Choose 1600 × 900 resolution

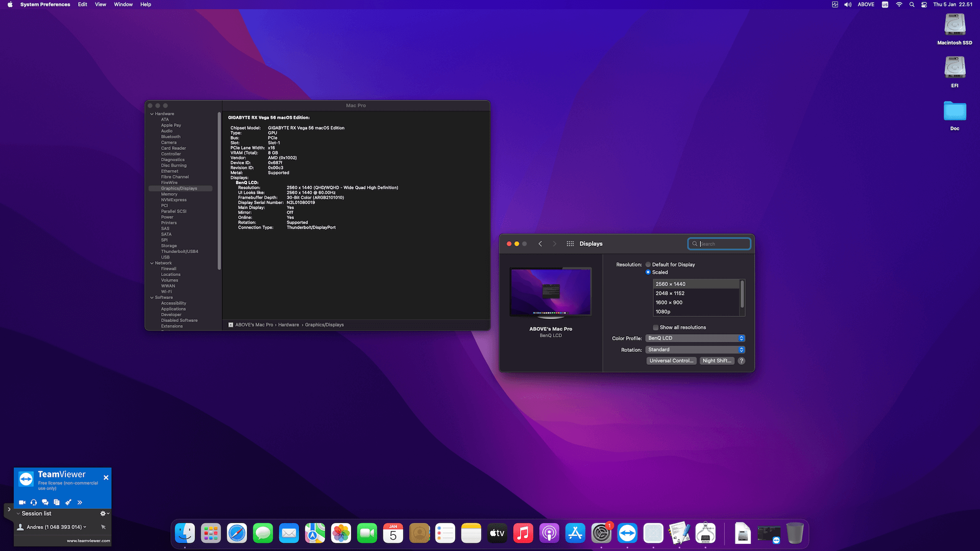click(x=697, y=303)
